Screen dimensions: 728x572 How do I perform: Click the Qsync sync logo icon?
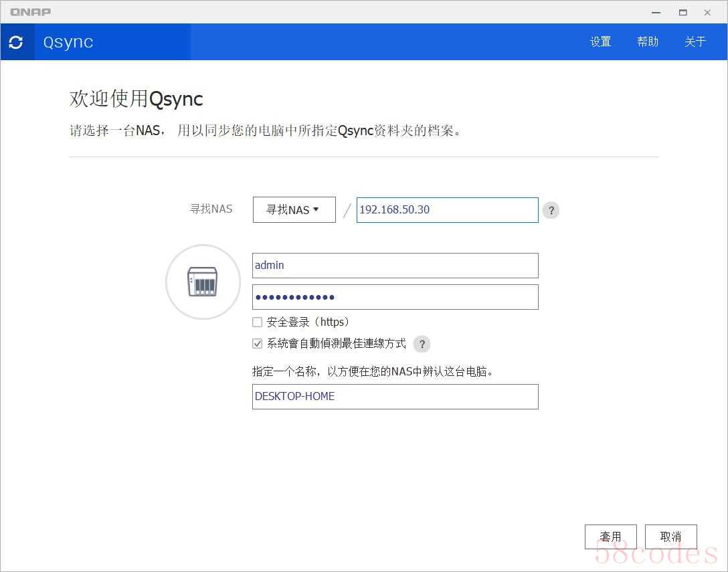[16, 42]
